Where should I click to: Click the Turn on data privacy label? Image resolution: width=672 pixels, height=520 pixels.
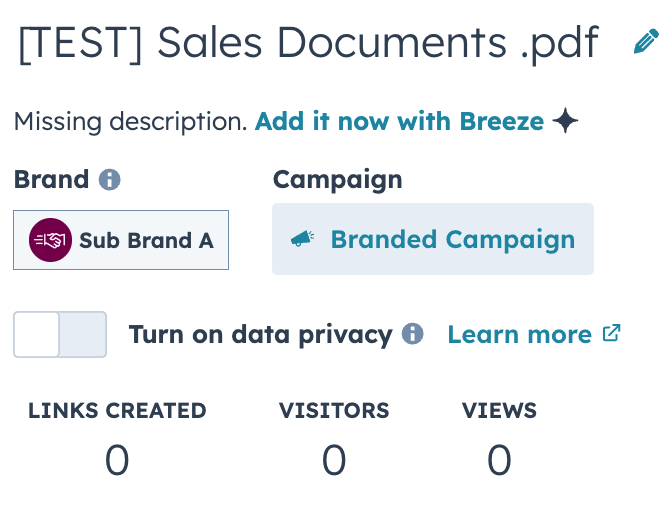[260, 334]
